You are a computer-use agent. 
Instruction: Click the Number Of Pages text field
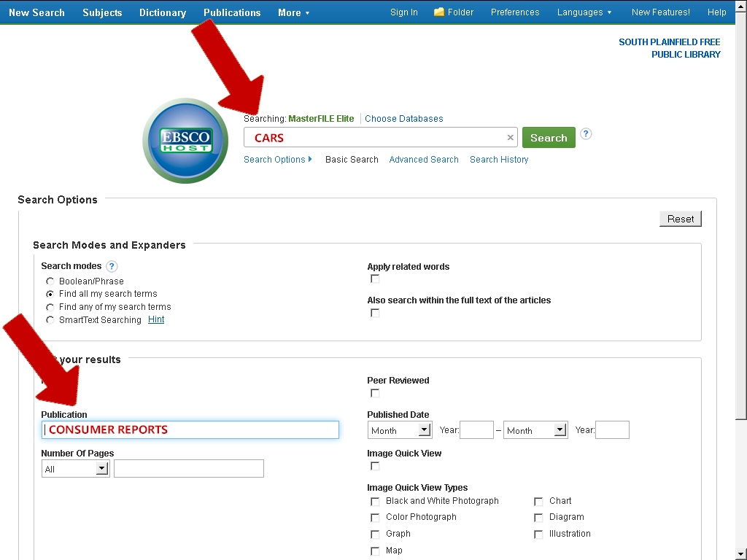point(189,469)
